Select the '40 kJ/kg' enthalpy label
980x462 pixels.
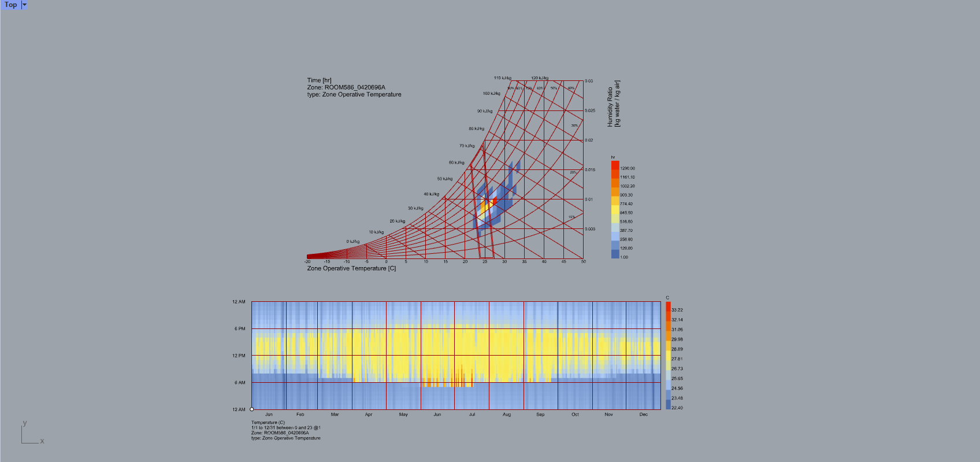point(431,194)
